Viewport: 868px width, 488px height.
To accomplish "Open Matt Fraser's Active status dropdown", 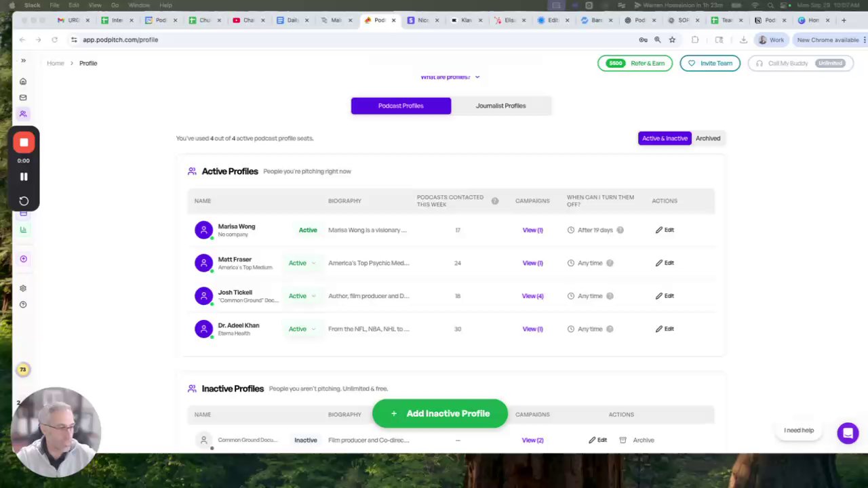I will 302,263.
